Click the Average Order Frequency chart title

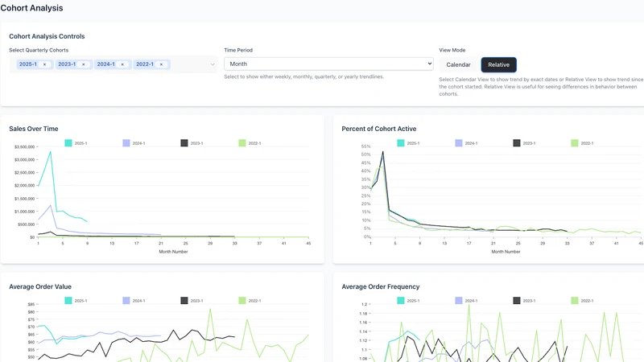coord(381,286)
